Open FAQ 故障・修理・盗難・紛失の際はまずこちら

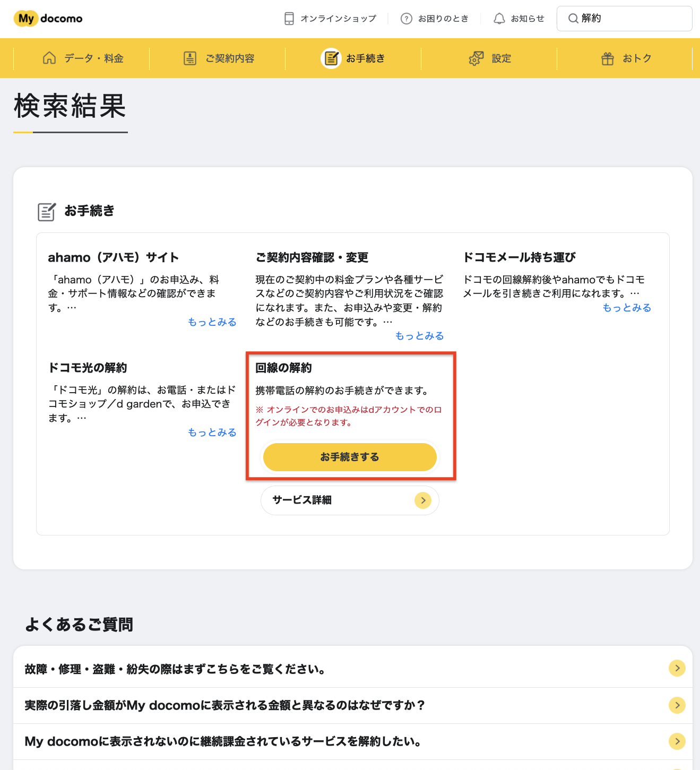[x=353, y=669]
